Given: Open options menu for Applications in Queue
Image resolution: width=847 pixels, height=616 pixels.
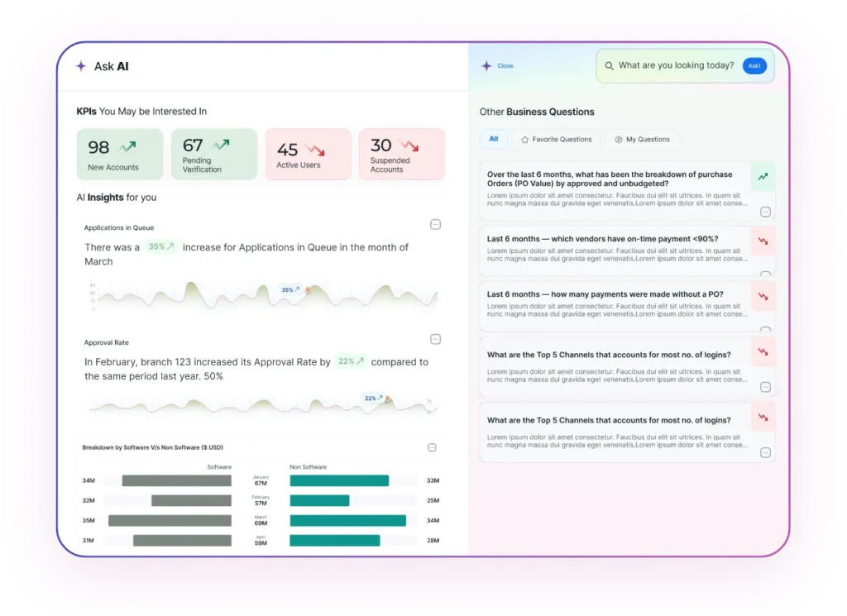Looking at the screenshot, I should [x=436, y=225].
